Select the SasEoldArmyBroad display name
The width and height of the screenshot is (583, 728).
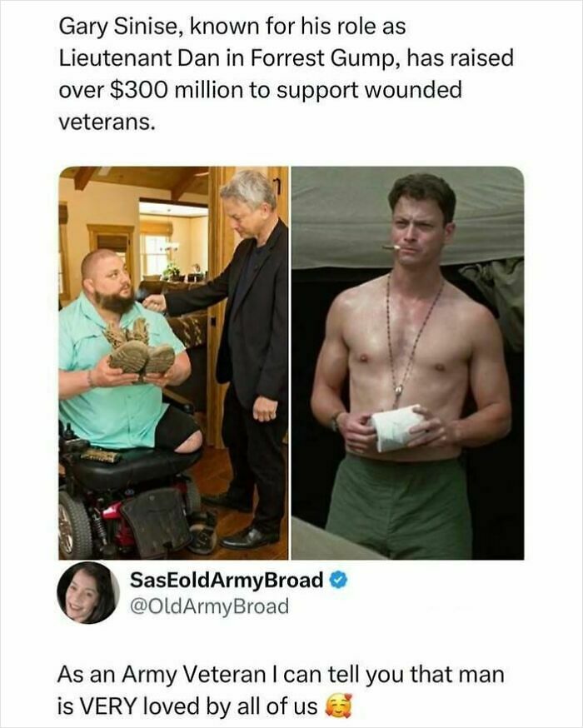[x=227, y=580]
